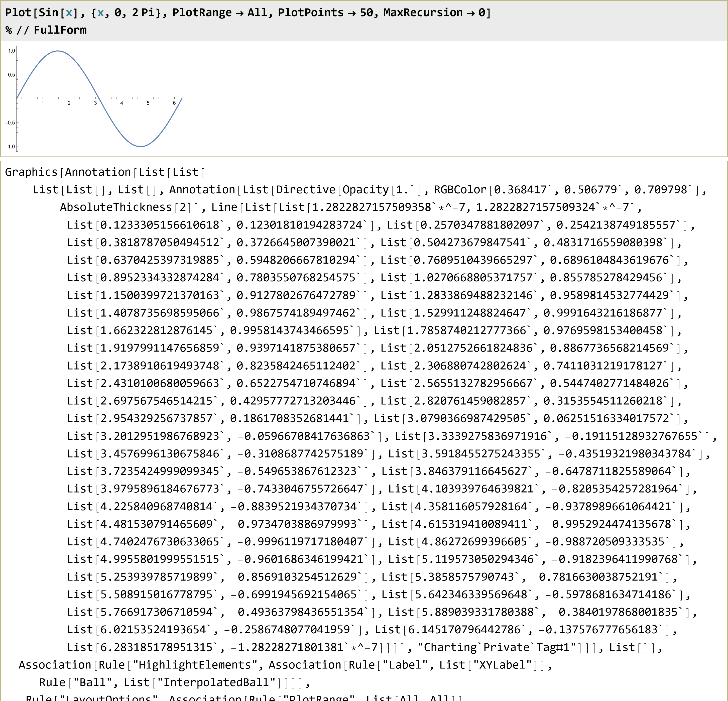
Task: Click the Charting`Private`Tag#1 string
Action: (497, 647)
